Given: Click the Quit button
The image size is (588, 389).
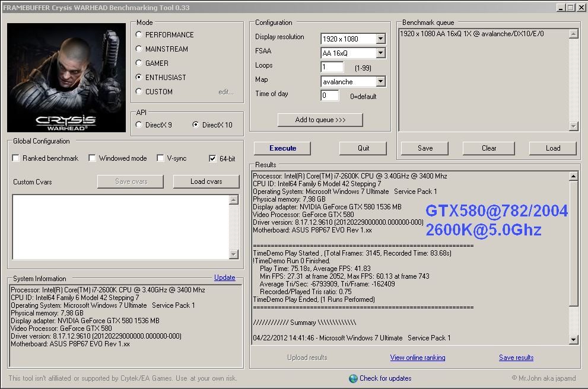Looking at the screenshot, I should (363, 148).
